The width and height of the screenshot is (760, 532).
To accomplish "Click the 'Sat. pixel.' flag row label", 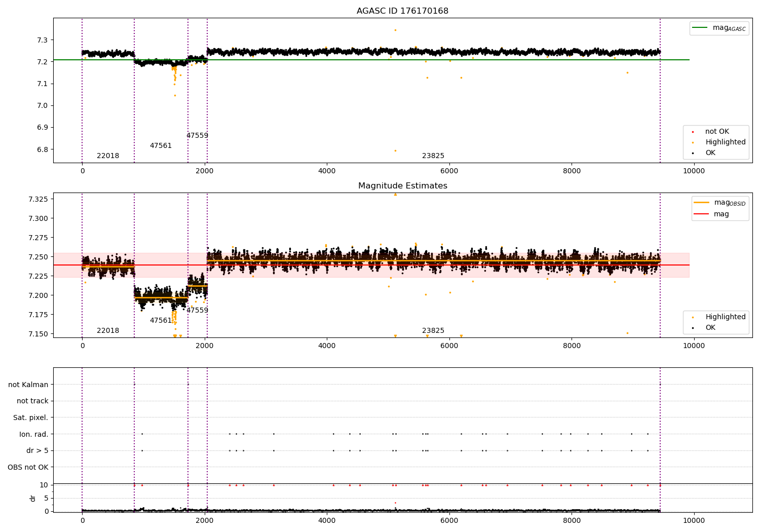I will (30, 417).
